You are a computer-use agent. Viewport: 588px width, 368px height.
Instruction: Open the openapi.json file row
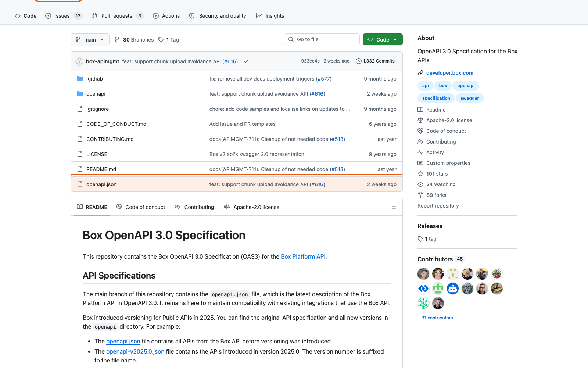point(237,184)
